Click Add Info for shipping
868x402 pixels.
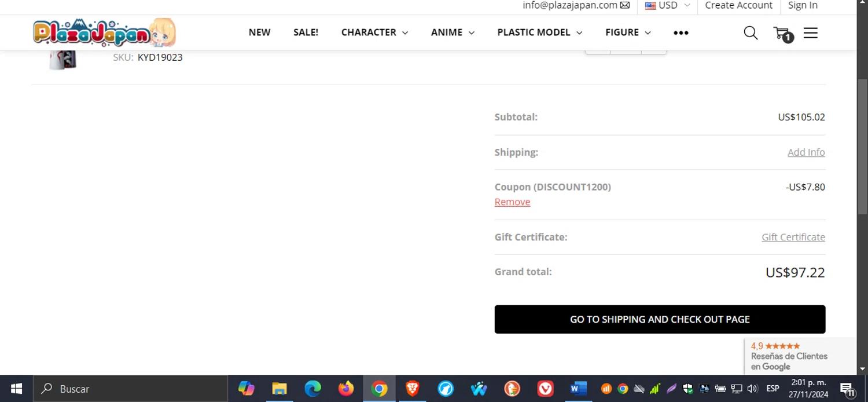tap(806, 152)
